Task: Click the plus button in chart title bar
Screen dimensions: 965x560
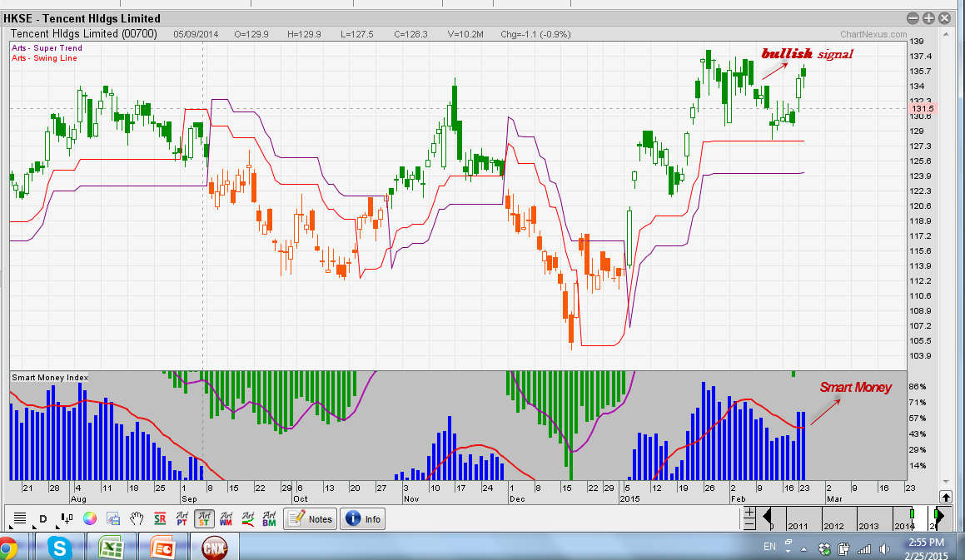Action: click(928, 18)
